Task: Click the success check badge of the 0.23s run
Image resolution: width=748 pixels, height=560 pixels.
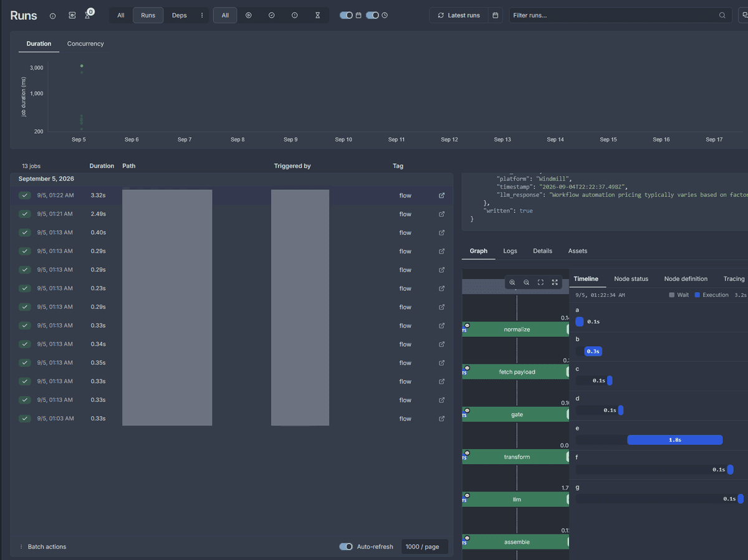Action: [x=25, y=288]
